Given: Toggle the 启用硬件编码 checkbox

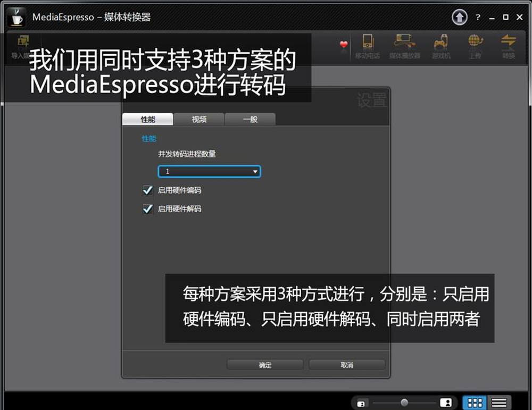Looking at the screenshot, I should click(148, 190).
